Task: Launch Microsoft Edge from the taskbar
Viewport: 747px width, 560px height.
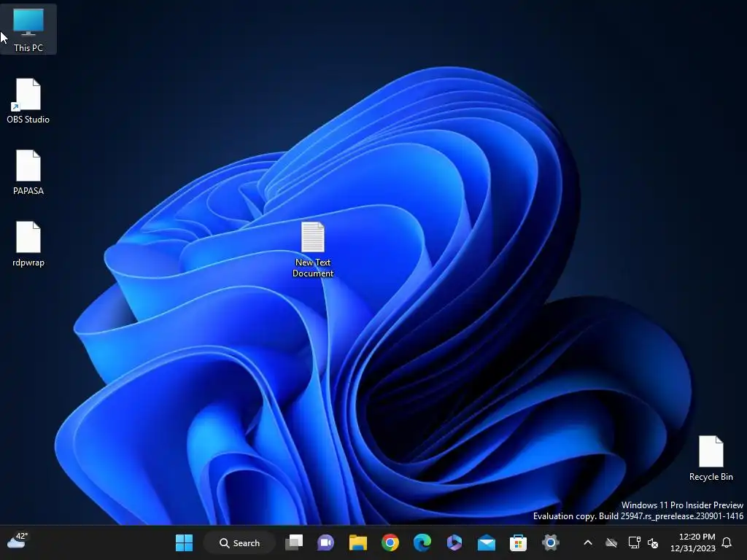Action: tap(422, 542)
